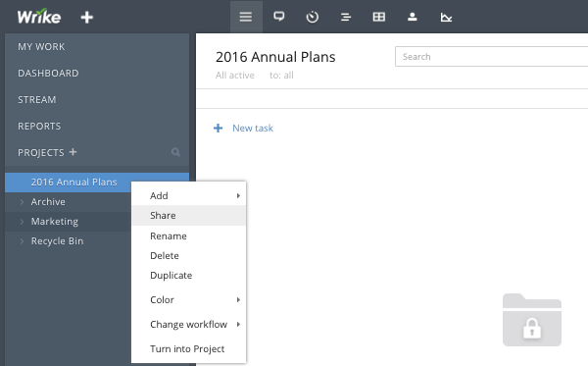This screenshot has width=588, height=366.
Task: Expand the Archive folder chevron
Action: [22, 202]
